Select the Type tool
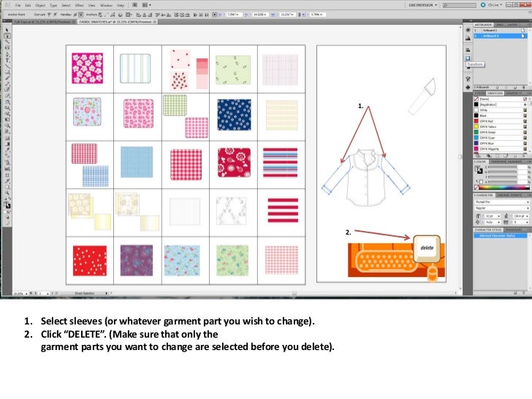The width and height of the screenshot is (532, 399). pos(7,60)
